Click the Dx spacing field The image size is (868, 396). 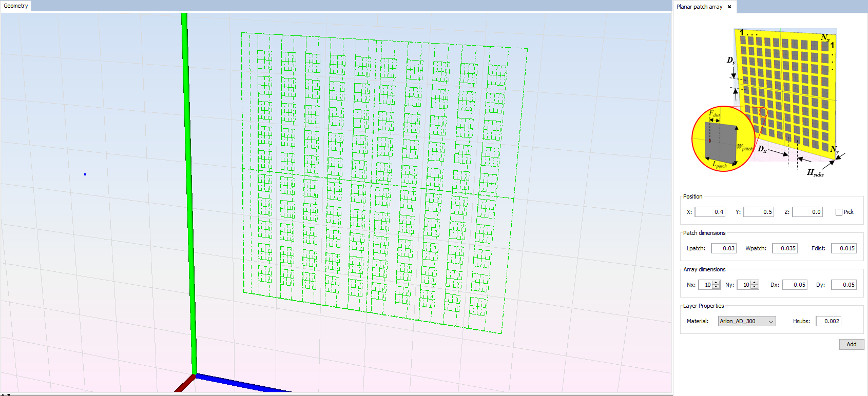[795, 285]
